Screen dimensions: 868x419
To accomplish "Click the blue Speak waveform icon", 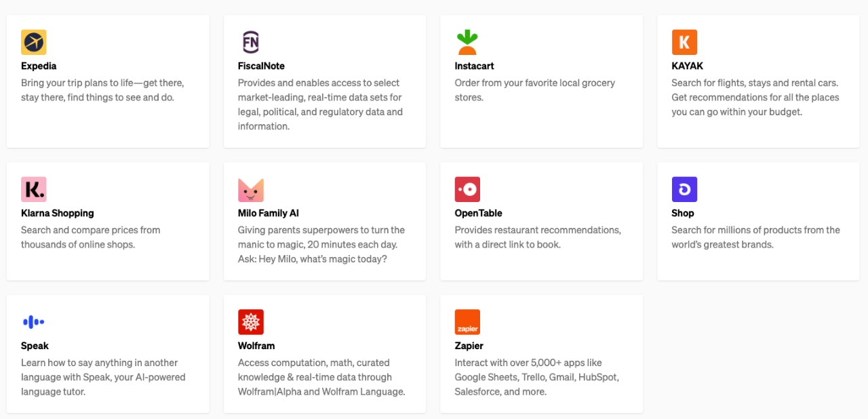I will (33, 322).
